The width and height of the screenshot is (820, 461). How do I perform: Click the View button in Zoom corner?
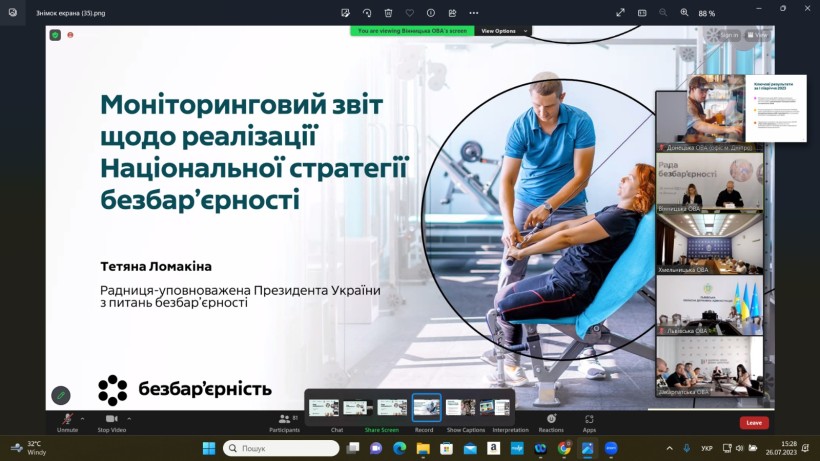(757, 35)
